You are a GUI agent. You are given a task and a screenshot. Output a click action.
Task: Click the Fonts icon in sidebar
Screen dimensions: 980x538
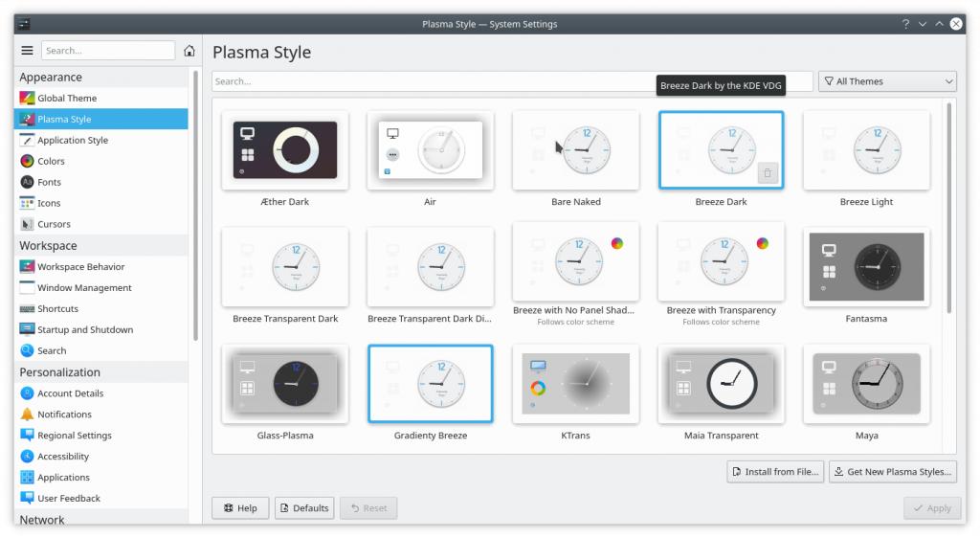28,182
